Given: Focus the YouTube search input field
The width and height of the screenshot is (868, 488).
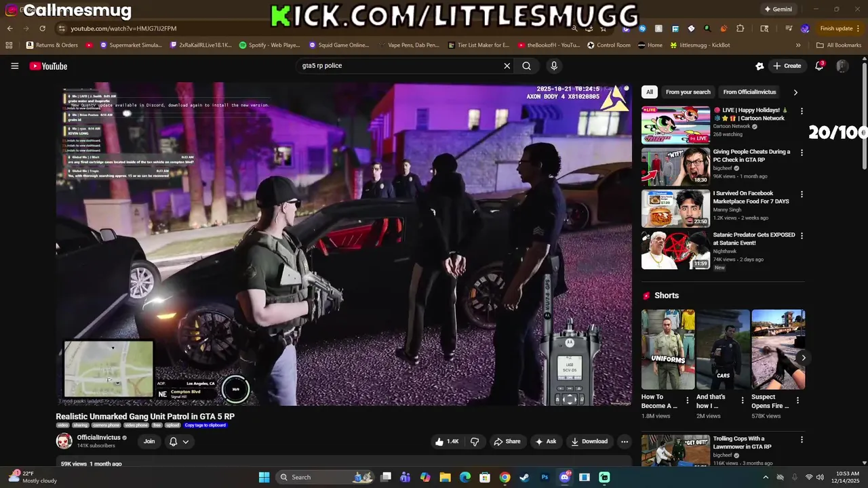Looking at the screenshot, I should coord(400,66).
